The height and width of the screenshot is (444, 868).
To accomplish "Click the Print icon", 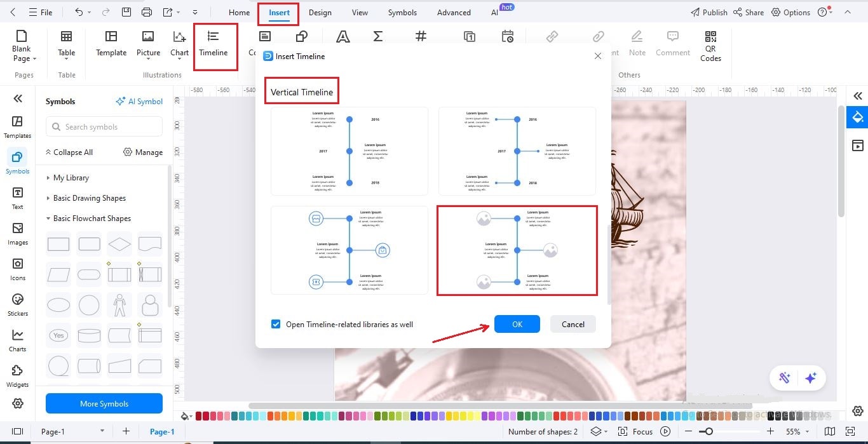I will click(x=147, y=12).
